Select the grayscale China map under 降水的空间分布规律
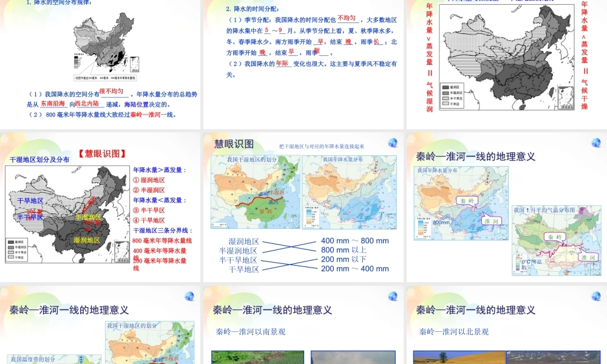This screenshot has width=607, height=364. coord(106,47)
